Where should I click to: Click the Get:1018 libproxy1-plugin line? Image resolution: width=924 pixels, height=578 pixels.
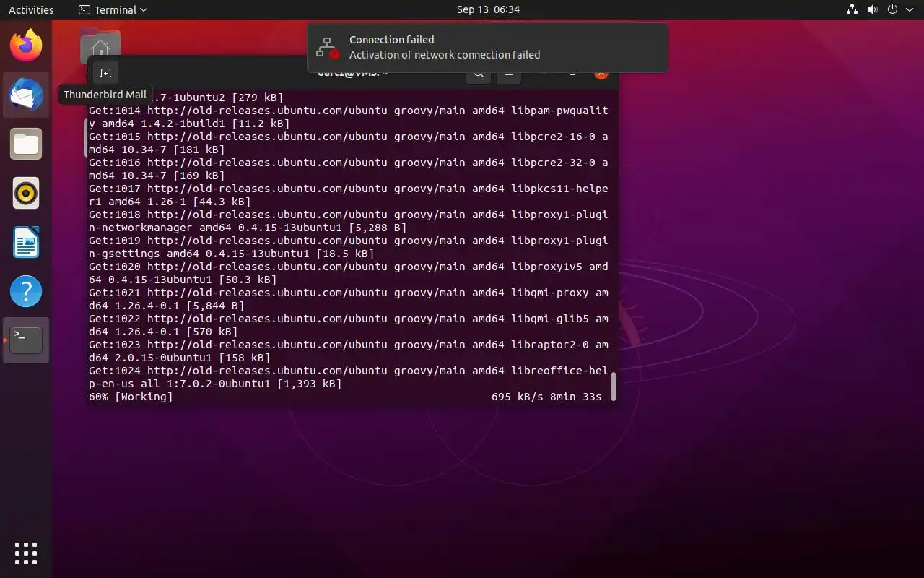coord(349,221)
